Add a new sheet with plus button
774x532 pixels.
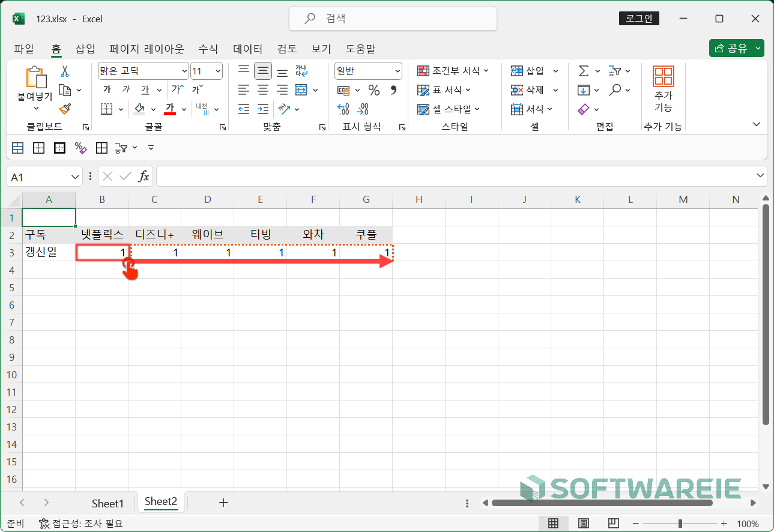(223, 503)
